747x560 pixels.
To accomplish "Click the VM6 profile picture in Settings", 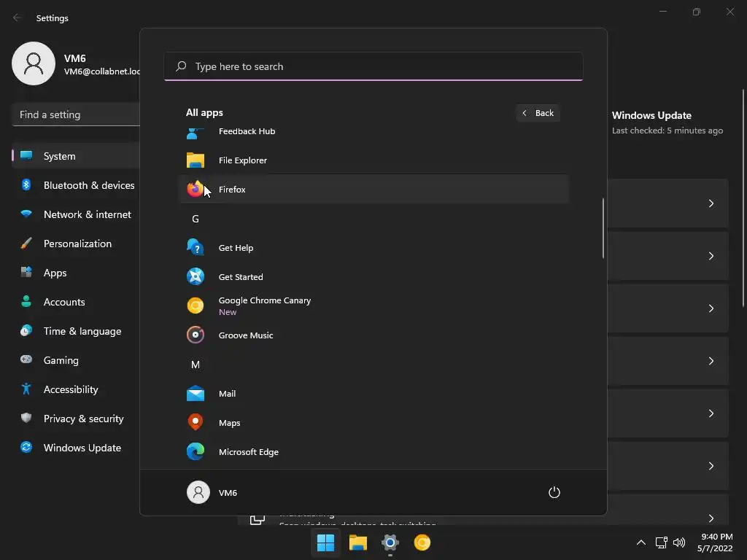I will [x=34, y=63].
